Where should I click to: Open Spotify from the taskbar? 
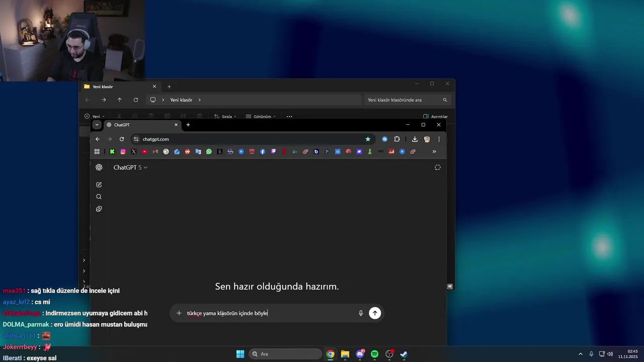(x=374, y=354)
